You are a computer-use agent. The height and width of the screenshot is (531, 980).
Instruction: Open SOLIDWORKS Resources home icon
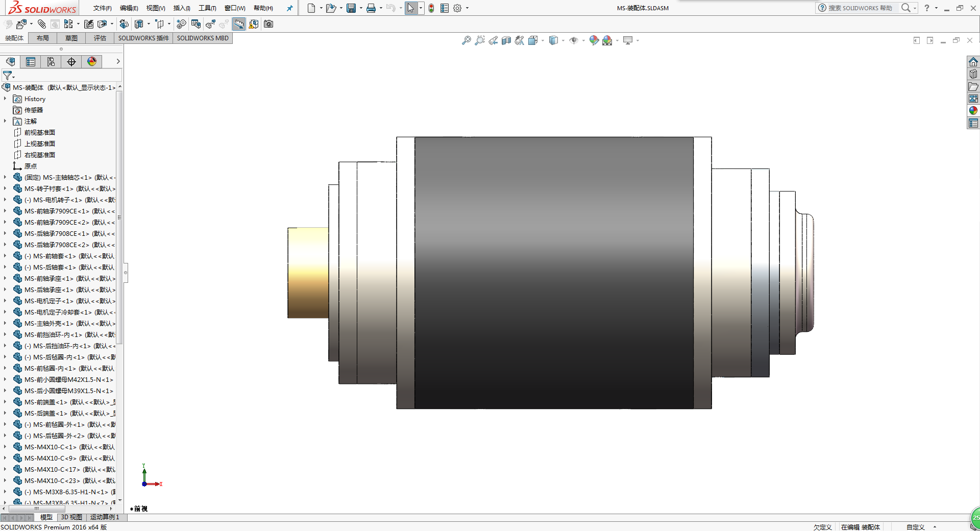click(x=973, y=62)
